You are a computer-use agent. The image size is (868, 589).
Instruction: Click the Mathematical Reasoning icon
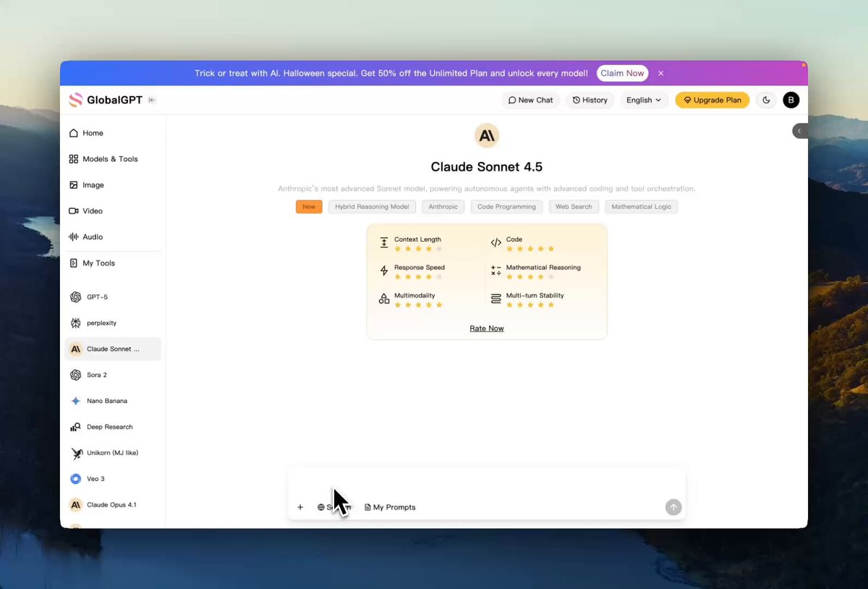(495, 271)
